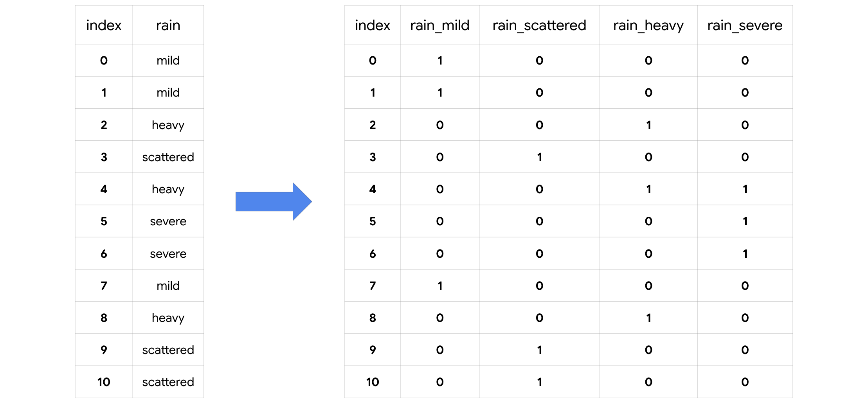Select the 'rain' header in left table
Viewport: 868px width, 406px height.
point(168,25)
